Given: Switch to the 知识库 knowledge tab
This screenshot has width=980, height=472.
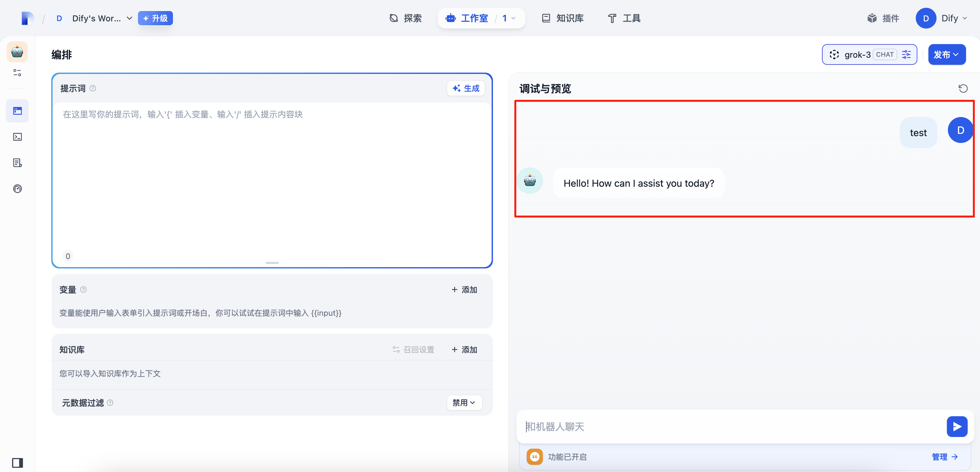Looking at the screenshot, I should (563, 18).
